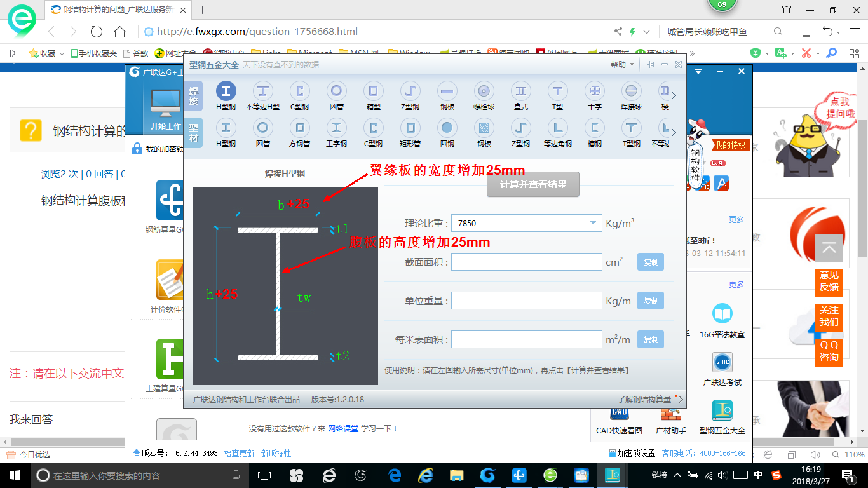Image resolution: width=868 pixels, height=488 pixels.
Task: Open 网络课堂 link
Action: [x=343, y=429]
